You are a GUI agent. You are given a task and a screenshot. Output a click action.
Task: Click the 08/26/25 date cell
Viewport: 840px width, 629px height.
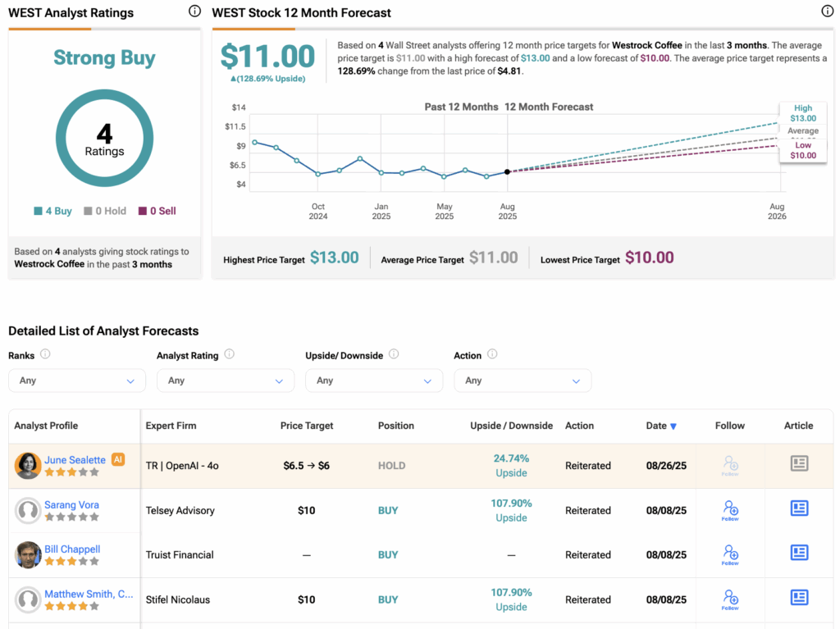(666, 466)
